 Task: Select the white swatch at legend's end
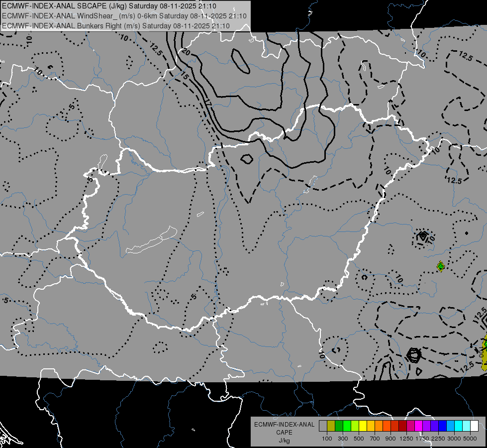click(x=474, y=426)
